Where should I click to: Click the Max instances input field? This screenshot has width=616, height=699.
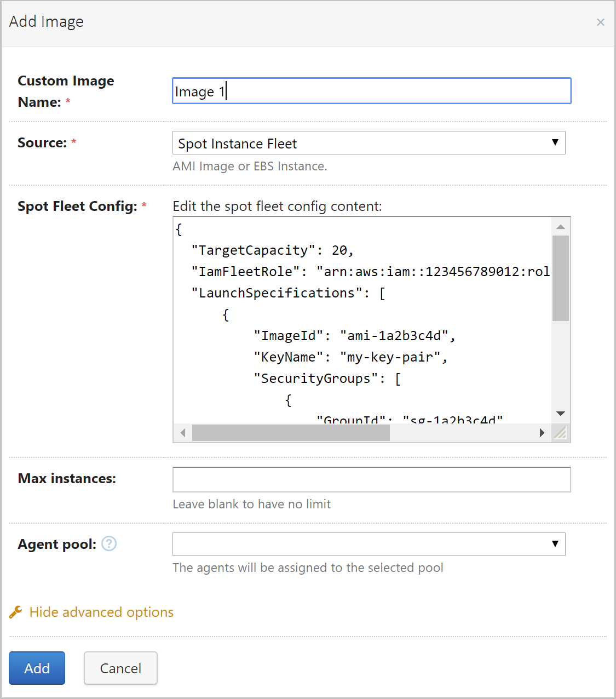pyautogui.click(x=371, y=479)
